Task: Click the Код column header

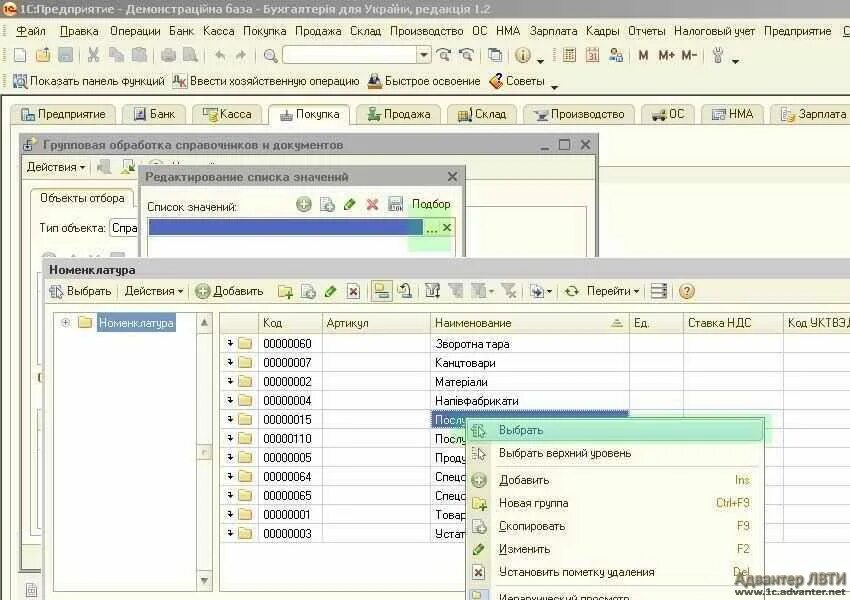Action: click(290, 323)
